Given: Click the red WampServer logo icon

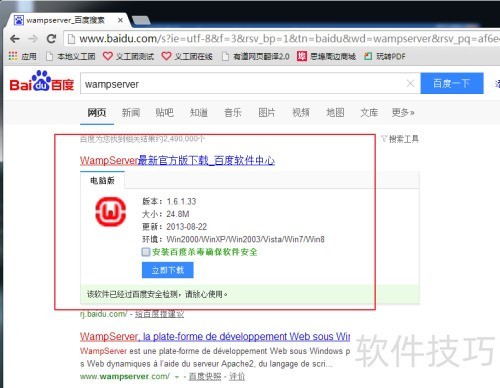Looking at the screenshot, I should point(110,211).
